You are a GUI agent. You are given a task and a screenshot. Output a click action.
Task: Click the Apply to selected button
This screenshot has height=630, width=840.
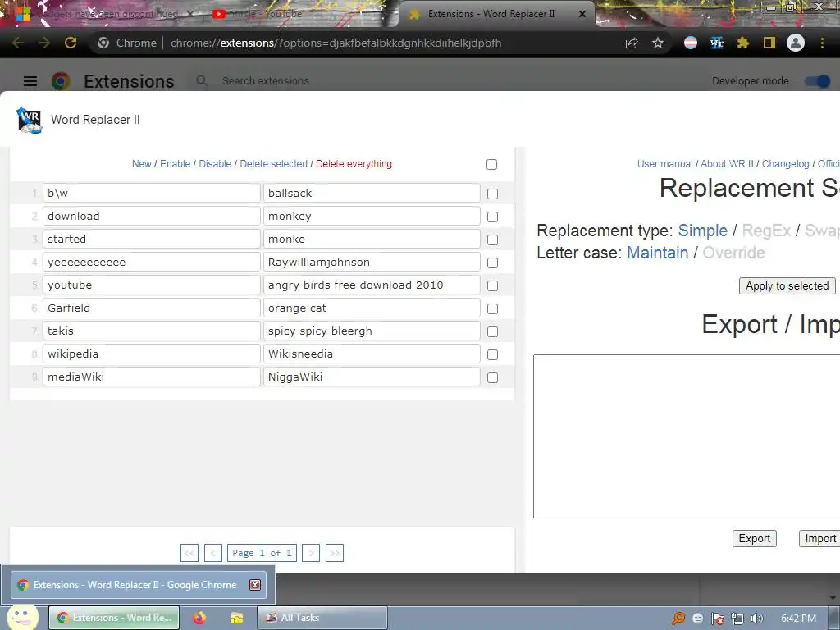tap(787, 286)
